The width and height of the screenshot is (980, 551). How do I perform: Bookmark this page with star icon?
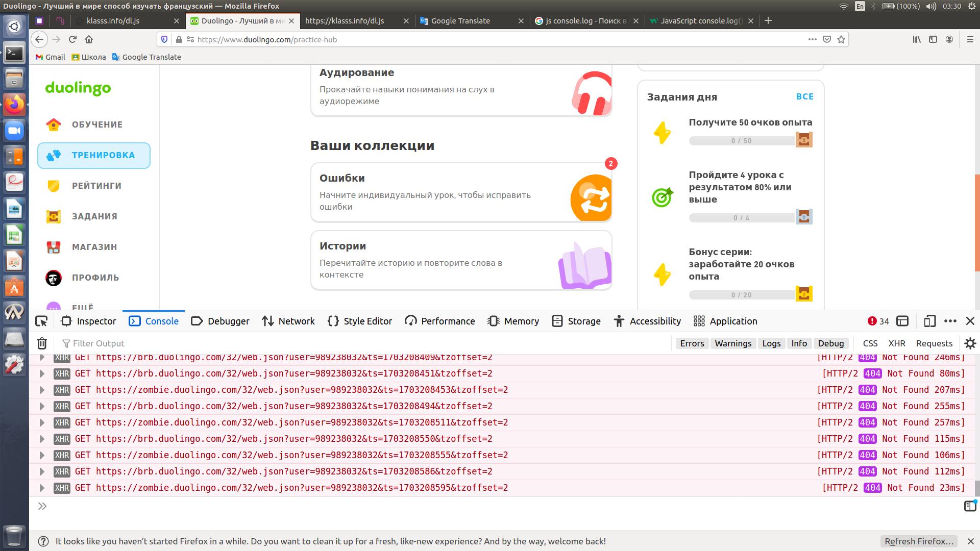pos(841,39)
